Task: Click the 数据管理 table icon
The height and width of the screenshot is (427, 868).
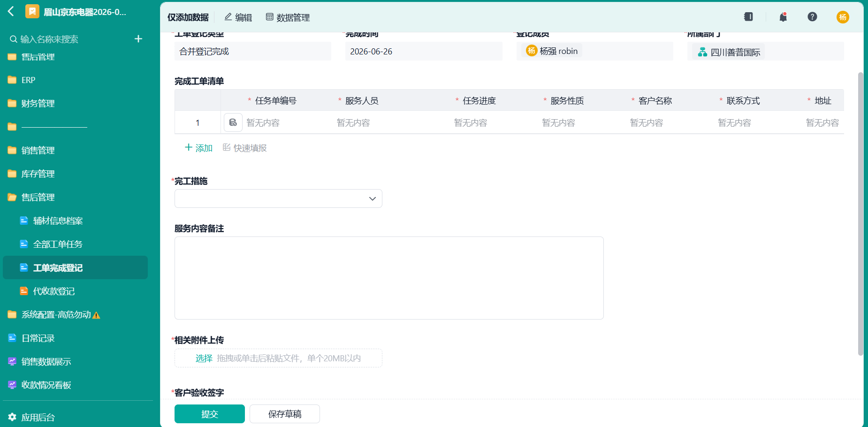Action: tap(269, 17)
